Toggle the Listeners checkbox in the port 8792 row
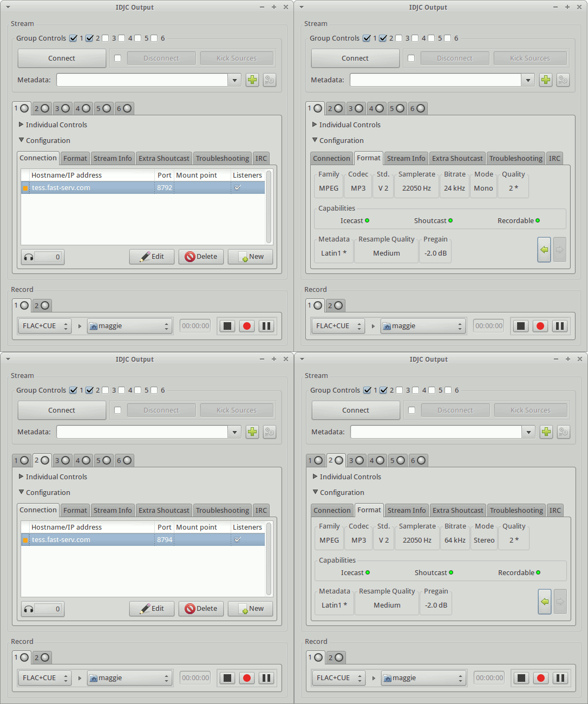The width and height of the screenshot is (588, 704). coord(237,188)
